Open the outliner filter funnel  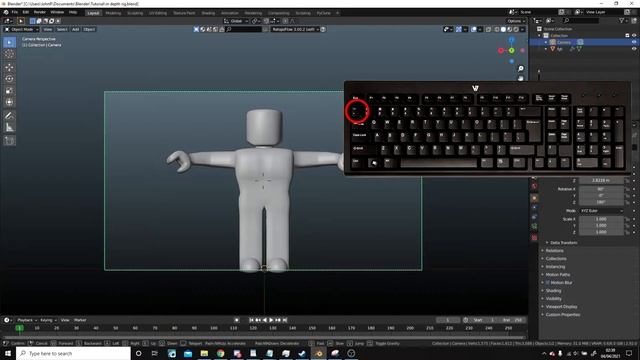[x=621, y=20]
